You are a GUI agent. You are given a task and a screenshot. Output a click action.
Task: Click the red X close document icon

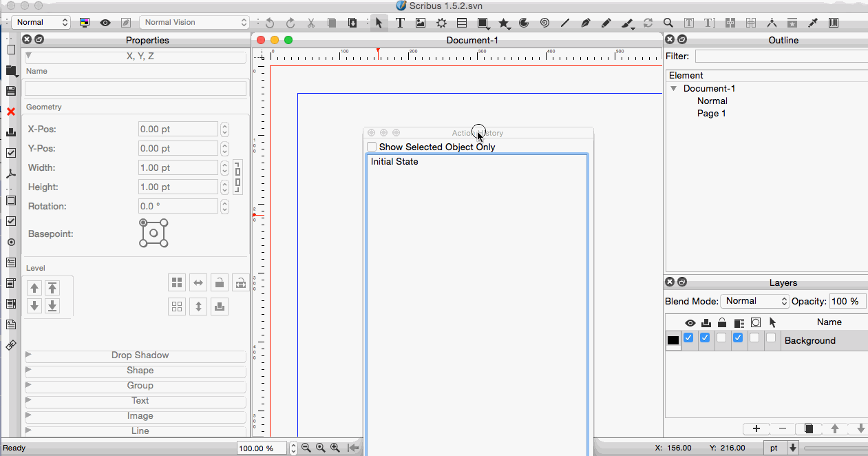click(11, 111)
